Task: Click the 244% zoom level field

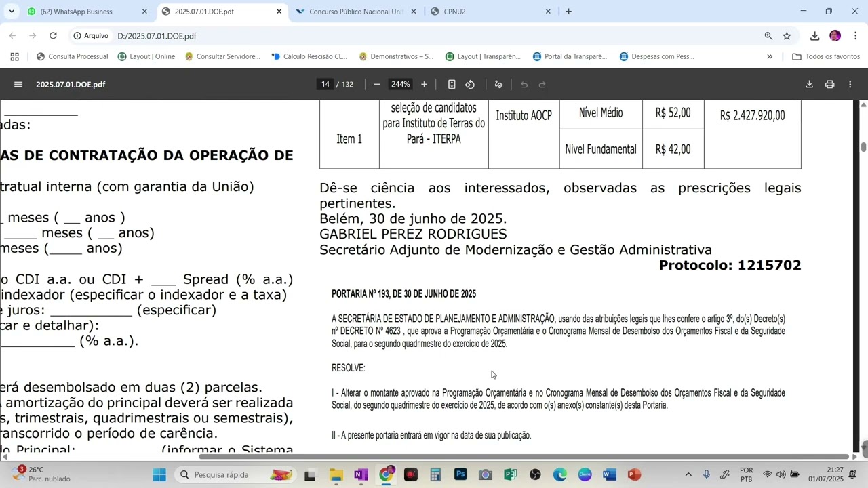Action: coord(400,85)
